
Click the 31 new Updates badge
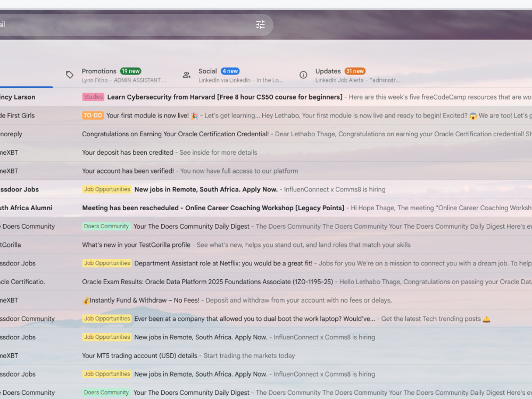click(x=355, y=71)
